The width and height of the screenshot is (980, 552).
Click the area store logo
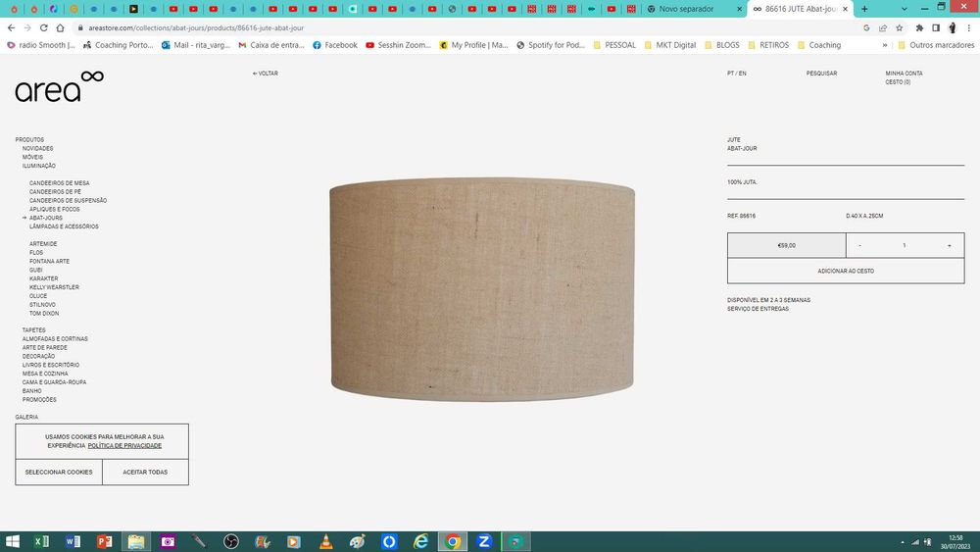[60, 87]
